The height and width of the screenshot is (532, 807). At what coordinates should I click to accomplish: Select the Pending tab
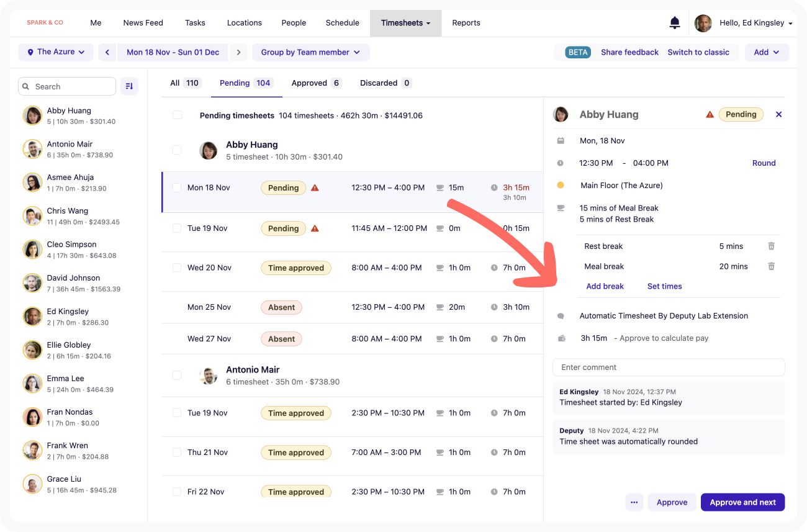pyautogui.click(x=246, y=83)
